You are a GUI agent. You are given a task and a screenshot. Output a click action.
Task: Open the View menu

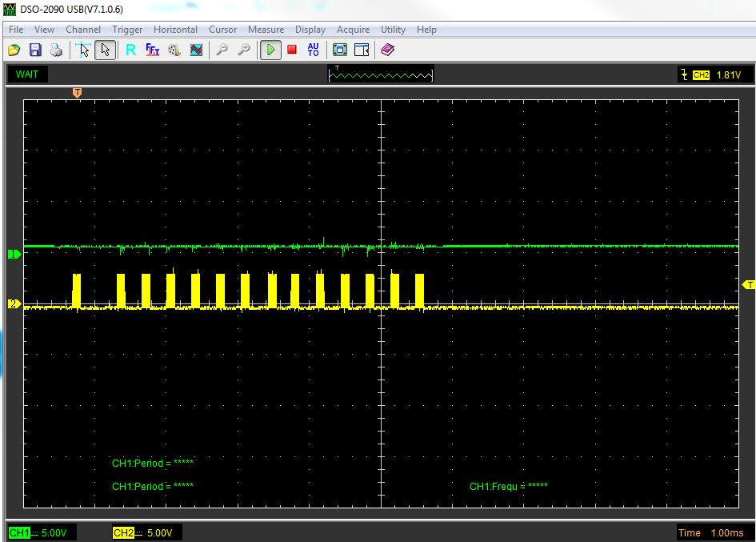(44, 30)
